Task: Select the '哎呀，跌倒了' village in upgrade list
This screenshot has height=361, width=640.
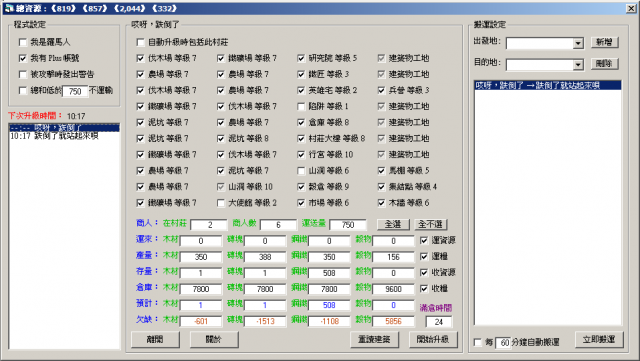Action: click(64, 128)
